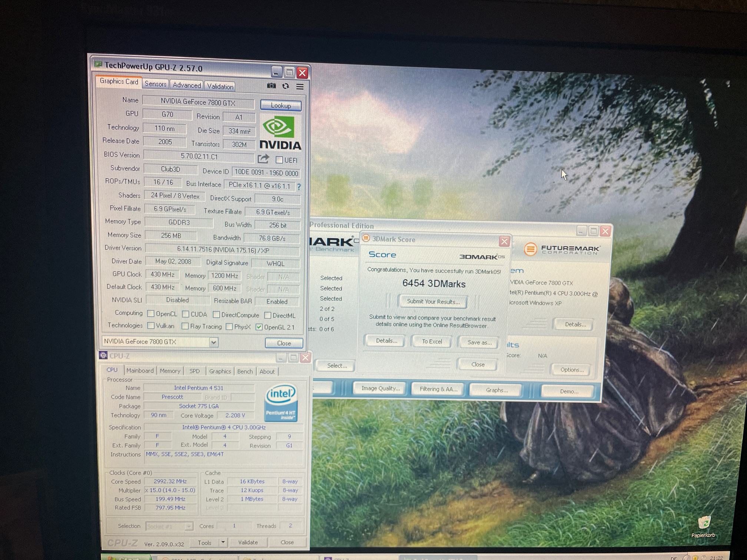This screenshot has width=747, height=560.
Task: Toggle the OpenGL 2.1 checkbox
Action: click(x=259, y=327)
